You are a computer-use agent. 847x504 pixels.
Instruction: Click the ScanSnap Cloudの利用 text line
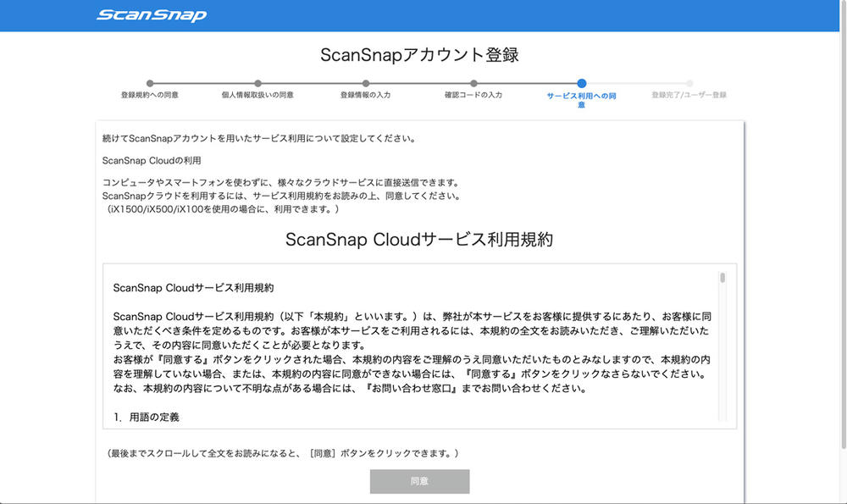pos(152,160)
